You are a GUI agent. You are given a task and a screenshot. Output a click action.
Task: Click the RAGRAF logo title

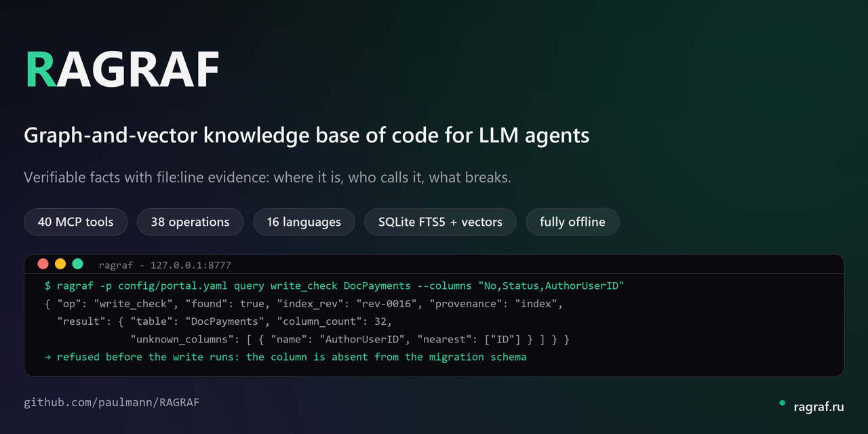(122, 70)
